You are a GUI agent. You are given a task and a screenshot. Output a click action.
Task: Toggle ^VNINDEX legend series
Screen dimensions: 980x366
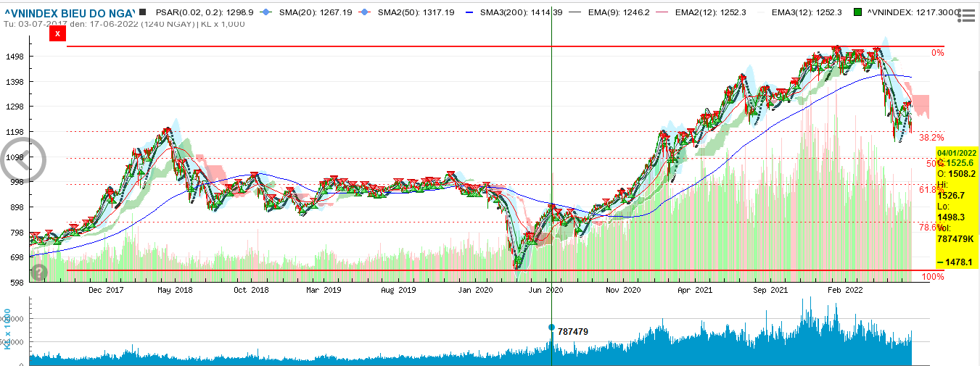tap(907, 12)
